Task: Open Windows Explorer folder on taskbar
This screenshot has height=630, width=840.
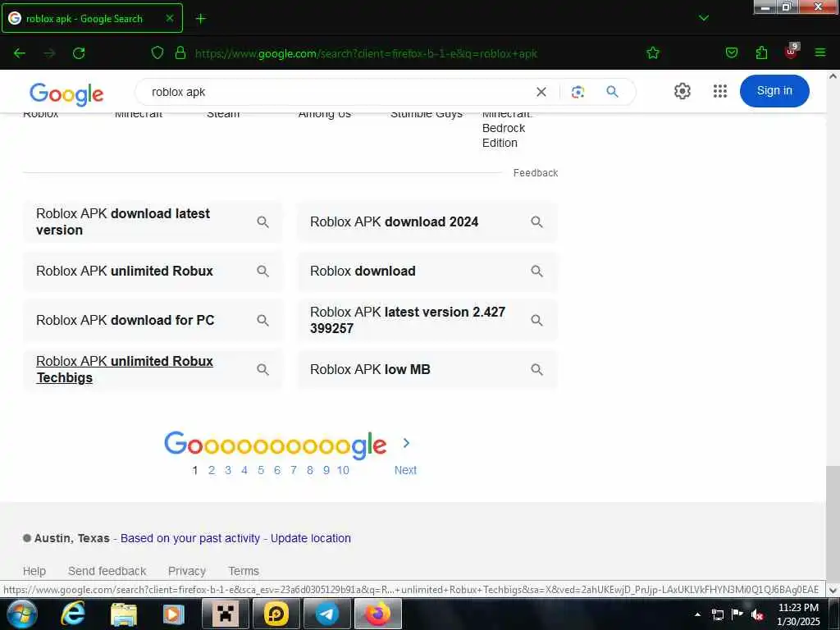Action: click(124, 614)
